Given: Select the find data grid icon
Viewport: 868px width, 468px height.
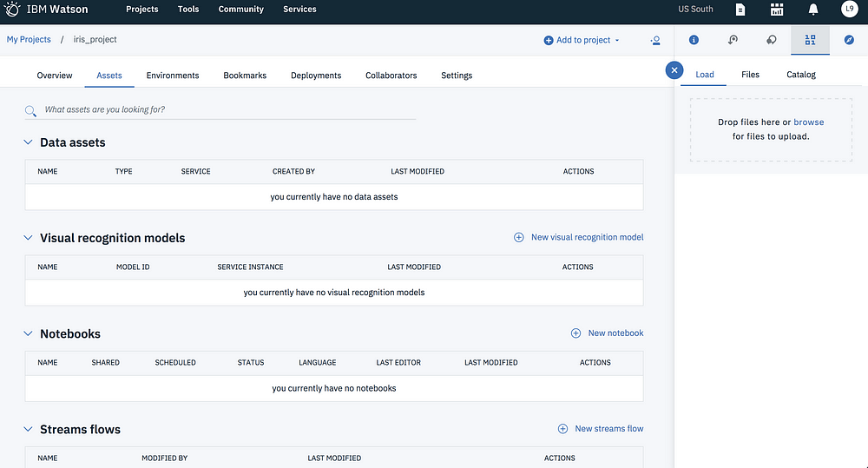Looking at the screenshot, I should [x=810, y=40].
